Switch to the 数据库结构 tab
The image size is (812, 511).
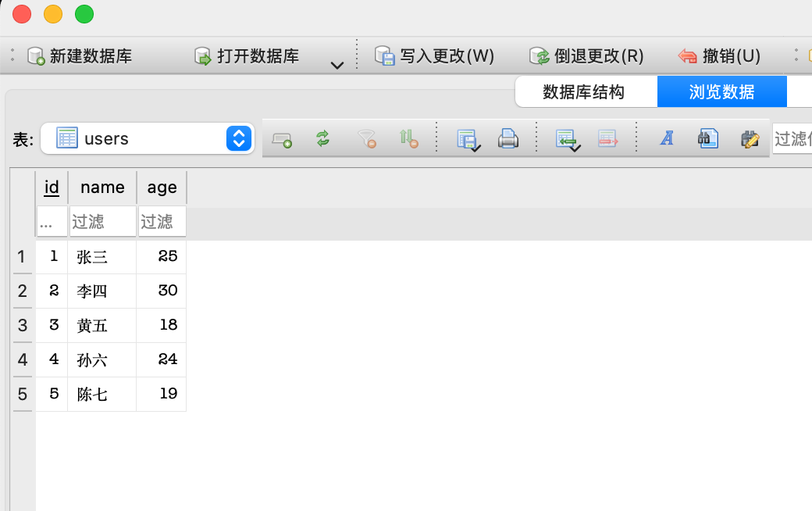point(586,91)
